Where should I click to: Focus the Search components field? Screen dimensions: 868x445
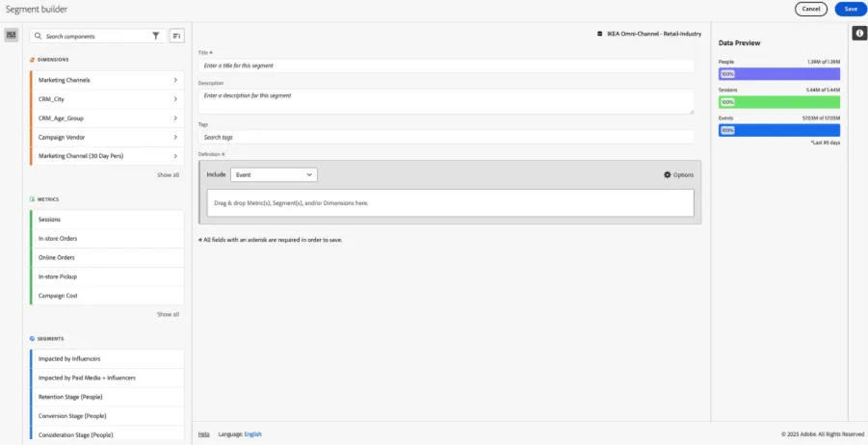[x=98, y=36]
